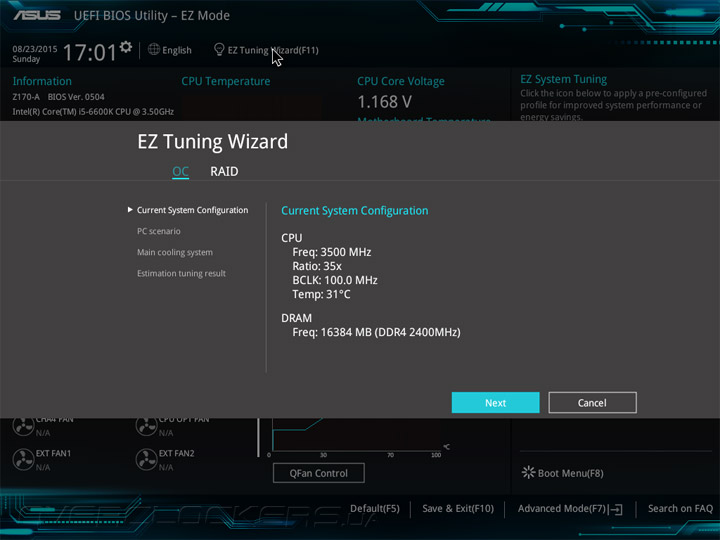Click the Advanced Mode exit arrow icon

click(x=617, y=509)
